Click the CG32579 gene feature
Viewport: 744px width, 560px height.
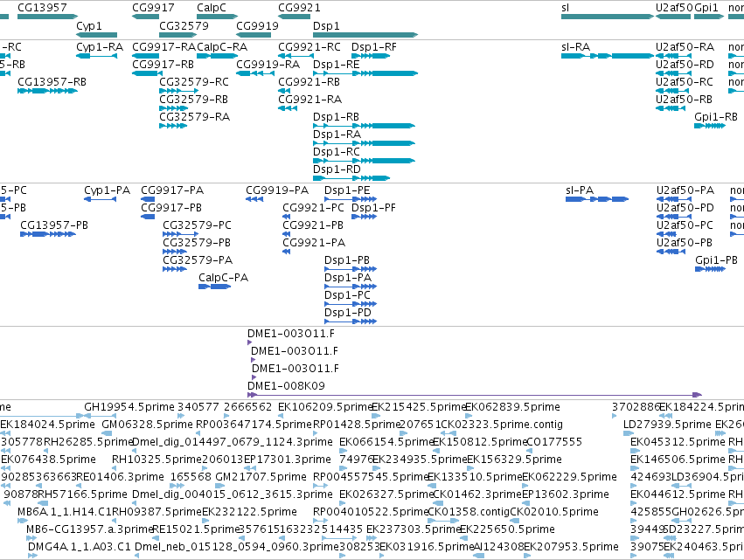pos(179,35)
